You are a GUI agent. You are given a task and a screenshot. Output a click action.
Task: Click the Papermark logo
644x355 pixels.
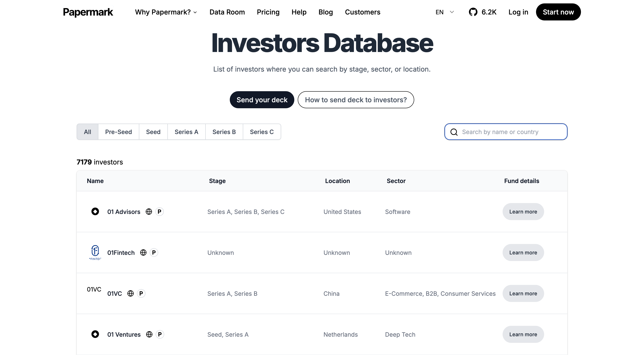(88, 12)
